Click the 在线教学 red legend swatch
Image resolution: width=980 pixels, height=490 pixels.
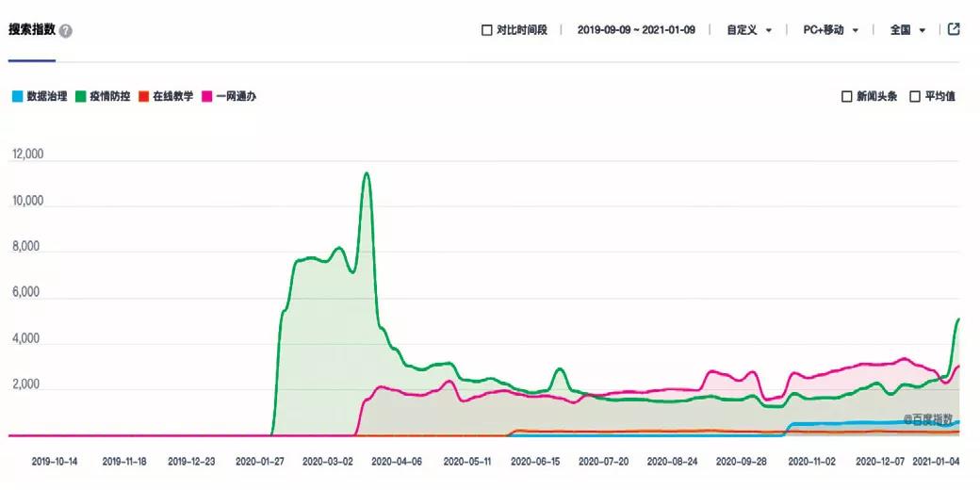pyautogui.click(x=143, y=96)
